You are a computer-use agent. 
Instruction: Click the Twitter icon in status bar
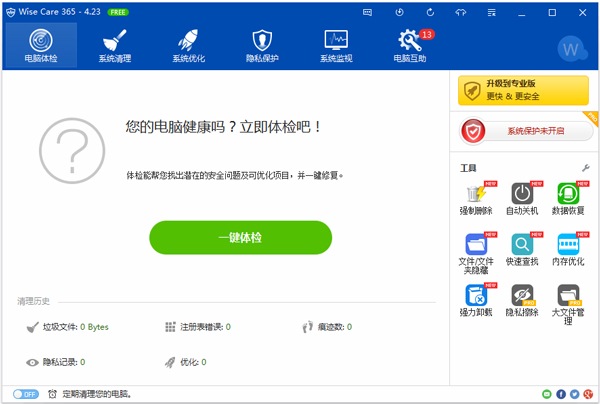pyautogui.click(x=574, y=394)
